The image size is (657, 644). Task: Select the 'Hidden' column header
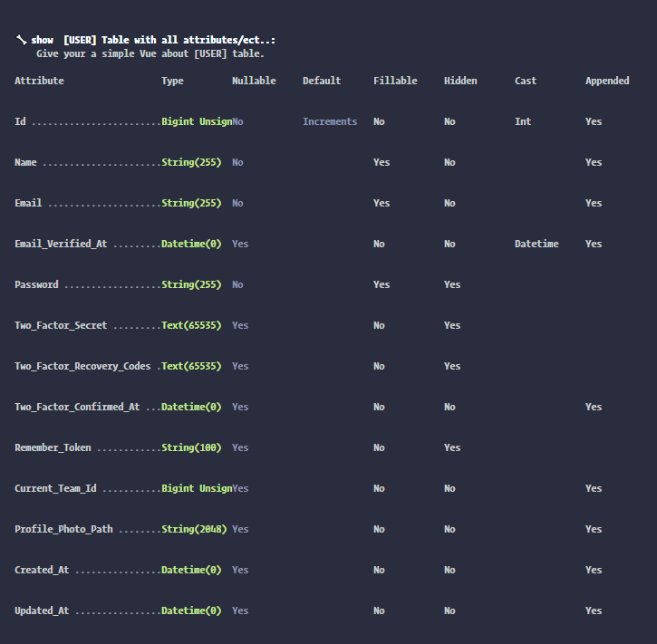click(460, 81)
